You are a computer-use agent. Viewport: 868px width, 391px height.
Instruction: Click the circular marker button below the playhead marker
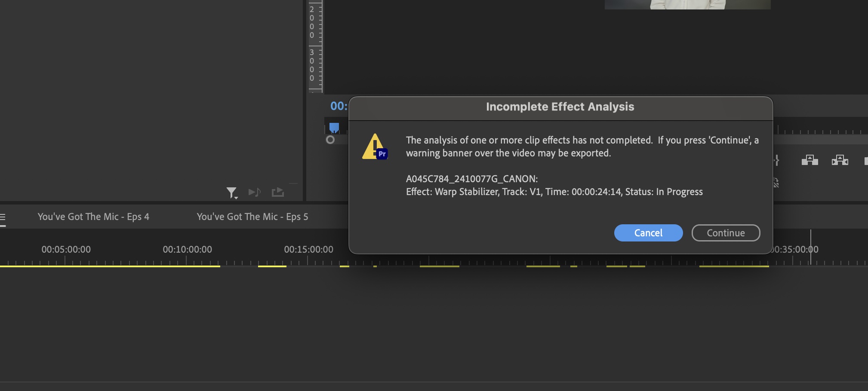pos(329,140)
